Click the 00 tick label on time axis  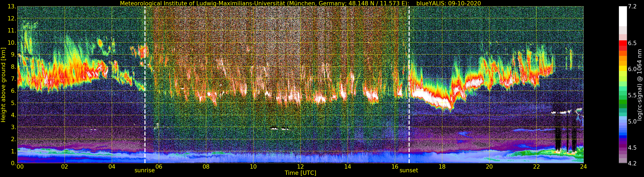tap(20, 167)
